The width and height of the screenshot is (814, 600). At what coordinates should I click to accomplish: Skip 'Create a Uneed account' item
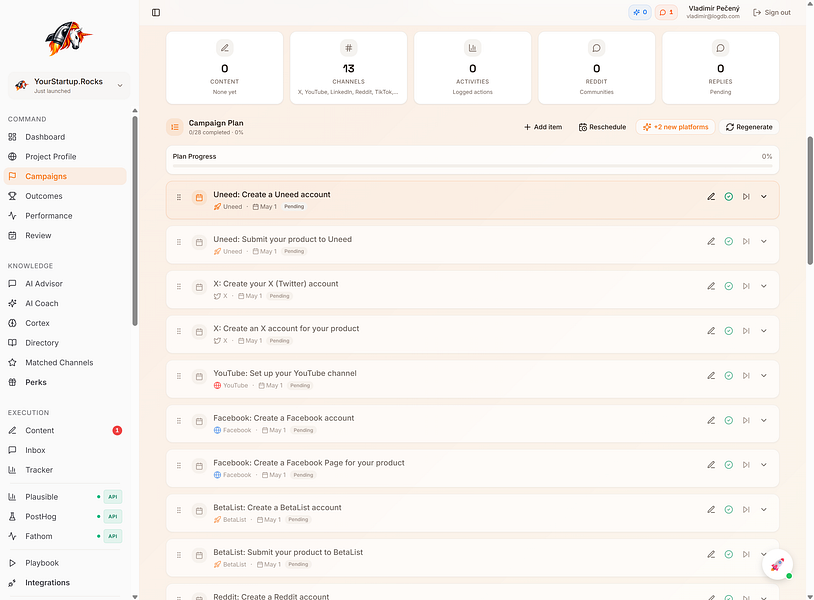coord(746,197)
